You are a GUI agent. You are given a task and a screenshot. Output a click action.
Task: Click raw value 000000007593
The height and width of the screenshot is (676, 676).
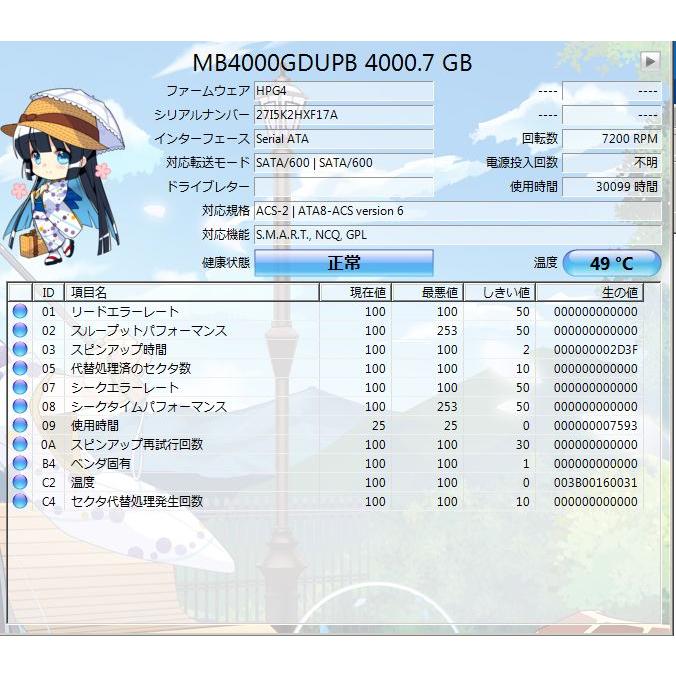click(x=595, y=426)
